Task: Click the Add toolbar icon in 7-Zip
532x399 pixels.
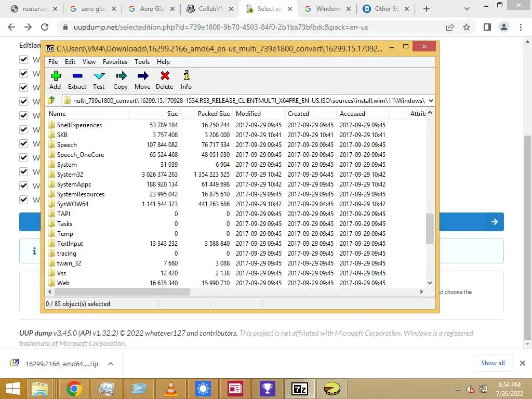Action: 55,80
